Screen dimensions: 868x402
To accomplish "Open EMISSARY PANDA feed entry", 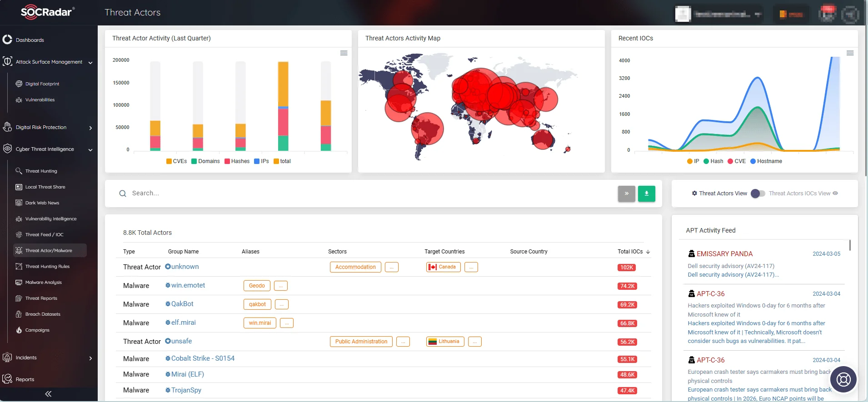I will click(724, 254).
